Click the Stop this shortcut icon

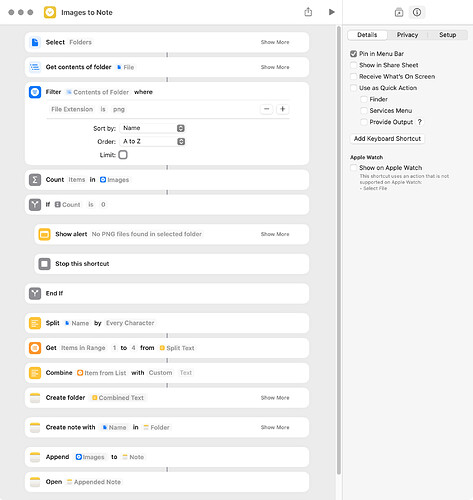pos(44,264)
